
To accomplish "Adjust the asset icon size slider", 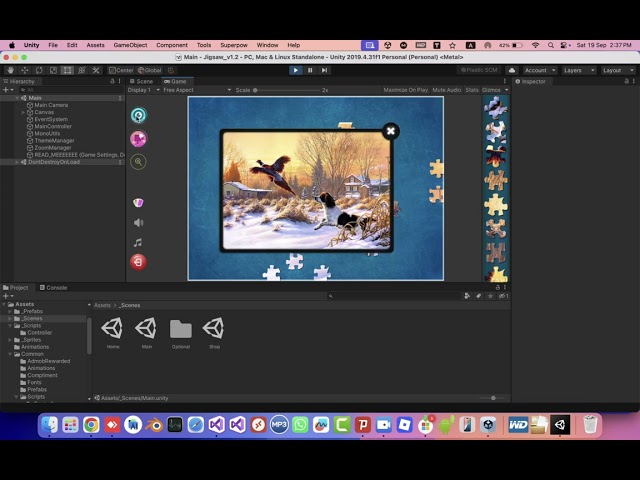I will pyautogui.click(x=493, y=398).
